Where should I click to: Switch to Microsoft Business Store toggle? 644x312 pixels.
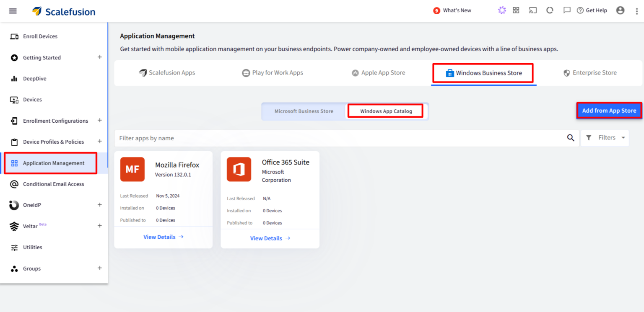[x=304, y=111]
